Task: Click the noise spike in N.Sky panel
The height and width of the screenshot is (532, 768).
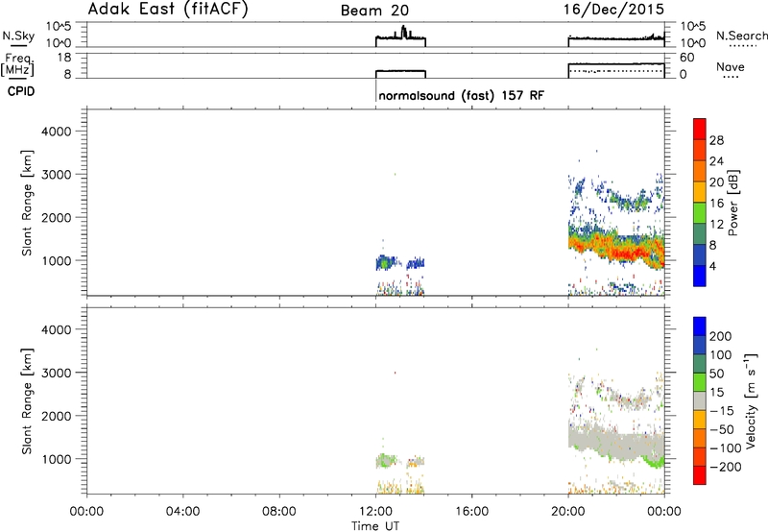Action: pyautogui.click(x=404, y=32)
